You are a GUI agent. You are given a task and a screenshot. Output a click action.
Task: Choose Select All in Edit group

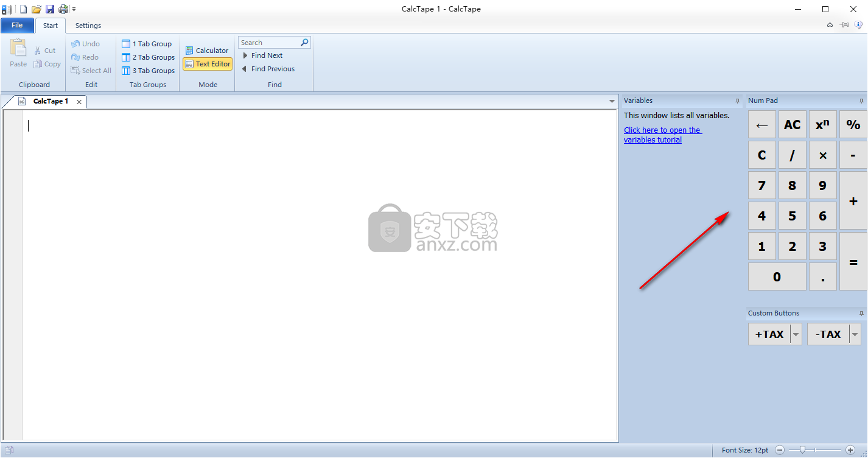pos(91,71)
